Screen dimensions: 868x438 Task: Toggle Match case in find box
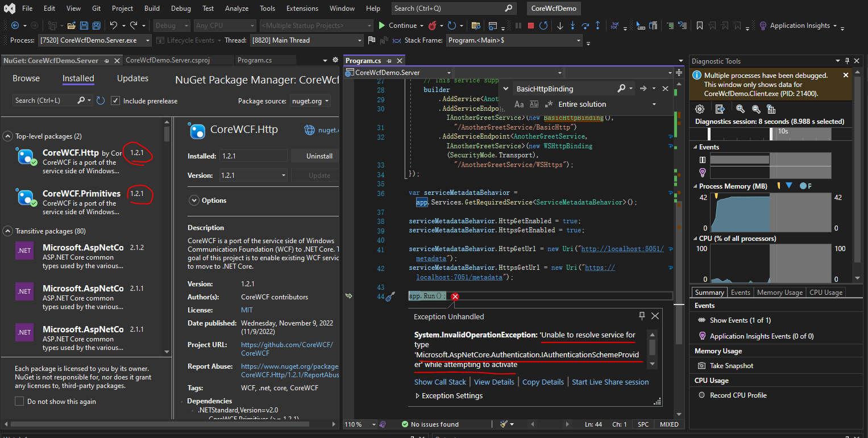pos(519,105)
